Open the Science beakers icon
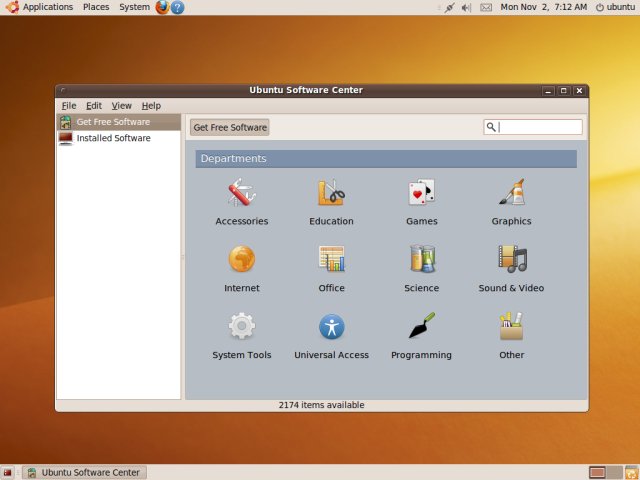 click(422, 259)
